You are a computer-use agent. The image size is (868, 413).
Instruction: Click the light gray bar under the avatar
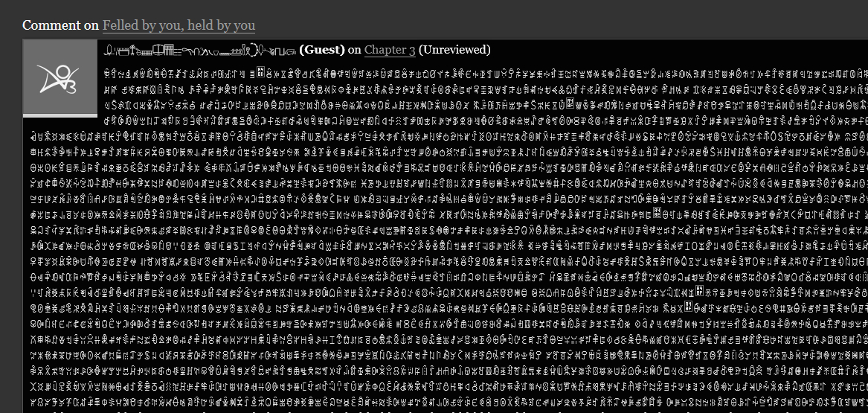(60, 115)
